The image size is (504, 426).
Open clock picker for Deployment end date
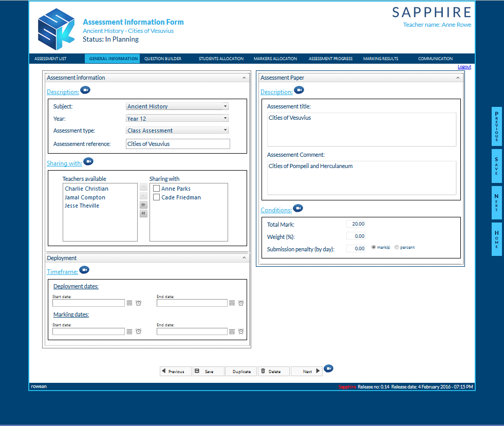point(241,303)
